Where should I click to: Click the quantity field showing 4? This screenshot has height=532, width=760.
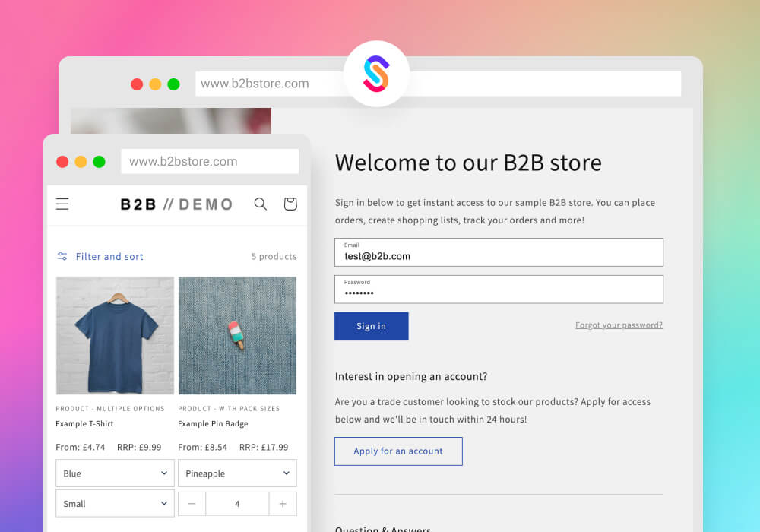click(x=237, y=504)
